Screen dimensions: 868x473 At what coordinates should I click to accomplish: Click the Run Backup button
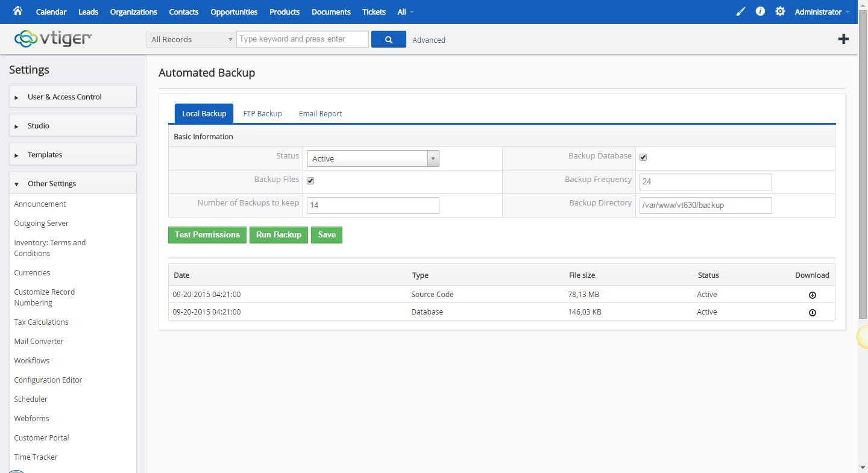(278, 234)
